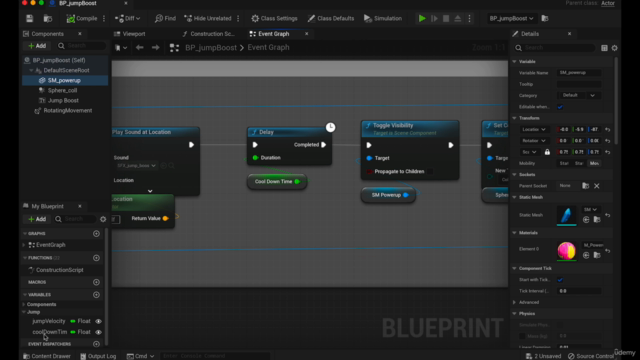Open the Content Drawer
Screen dimensions: 640x360
click(x=47, y=356)
